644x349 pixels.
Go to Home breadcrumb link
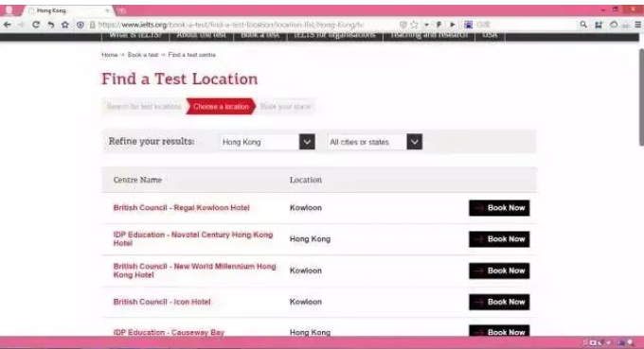(x=110, y=55)
